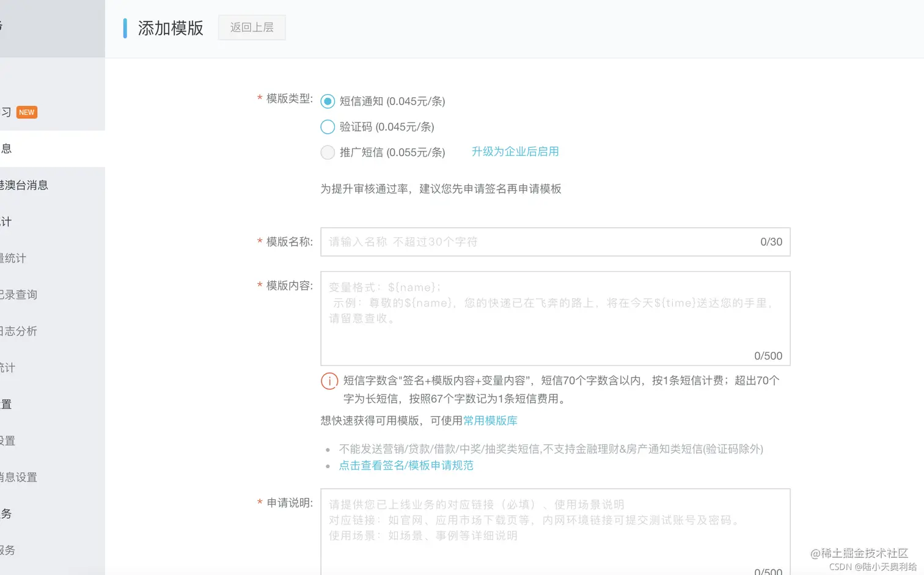Open the 点击查看签名/模板申请规范 link
Image resolution: width=924 pixels, height=575 pixels.
pos(405,465)
